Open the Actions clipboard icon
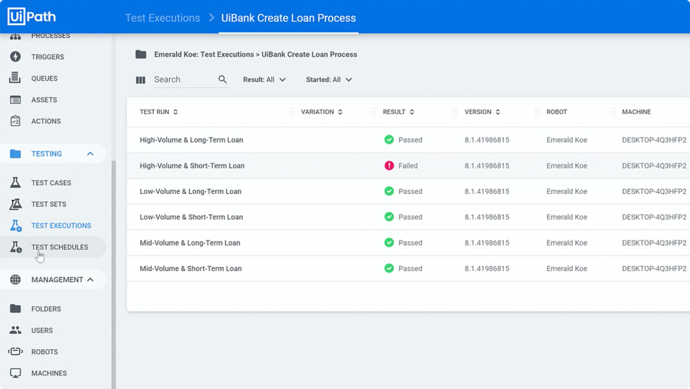This screenshot has width=690, height=389. point(15,121)
